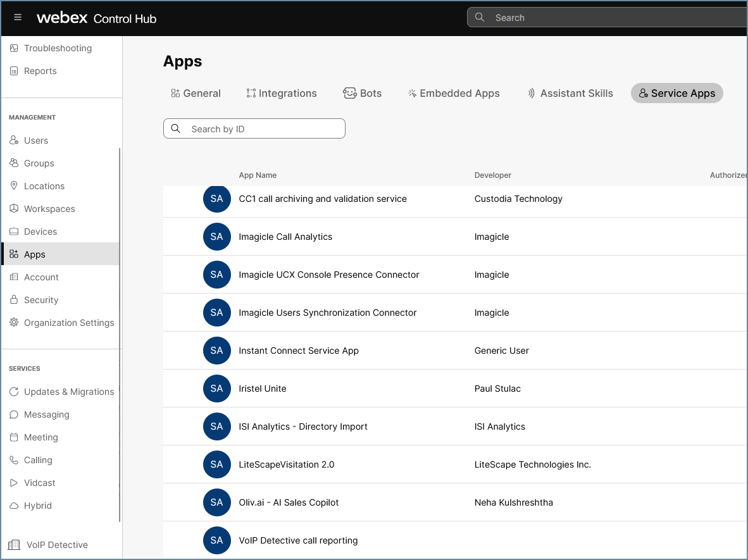Screen dimensions: 748x560
Task: Open Troubleshooting in the sidebar
Action: pyautogui.click(x=58, y=48)
